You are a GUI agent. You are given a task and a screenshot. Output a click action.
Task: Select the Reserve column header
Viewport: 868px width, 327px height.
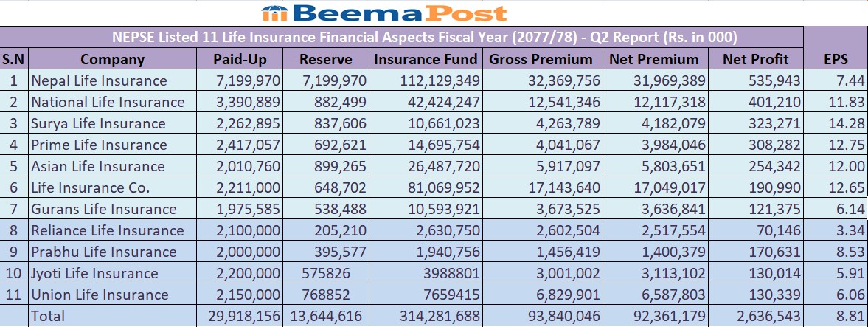(326, 59)
